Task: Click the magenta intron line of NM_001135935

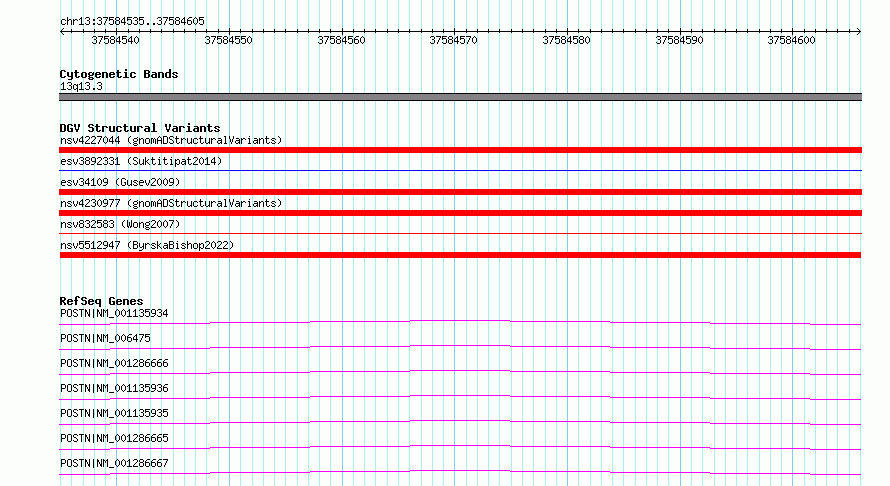Action: [460, 422]
